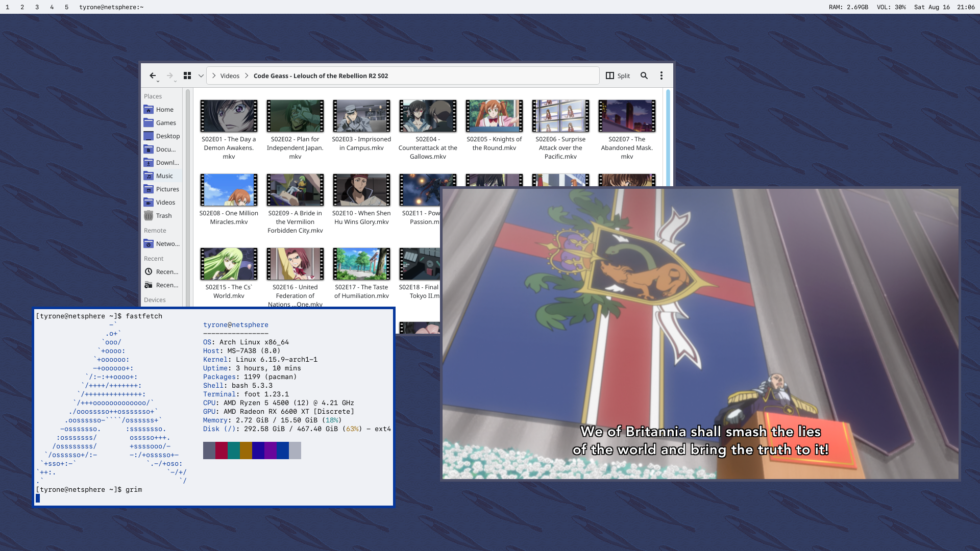Expand the breadcrumb chevron before Videos

tap(214, 76)
